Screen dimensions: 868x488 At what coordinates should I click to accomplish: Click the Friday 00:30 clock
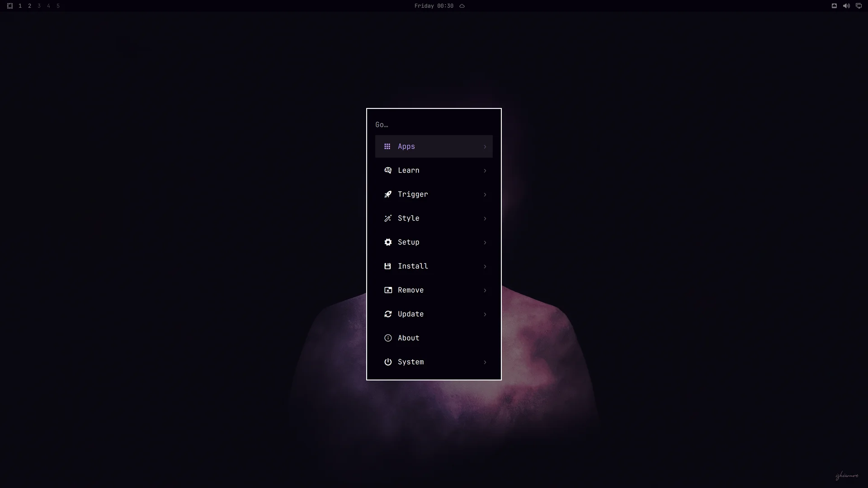(x=434, y=6)
